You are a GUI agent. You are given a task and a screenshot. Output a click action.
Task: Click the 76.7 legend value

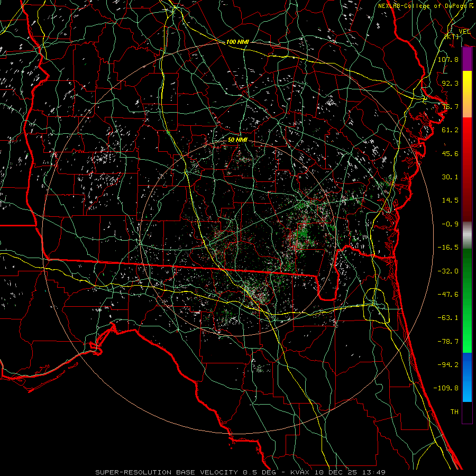[x=450, y=106]
